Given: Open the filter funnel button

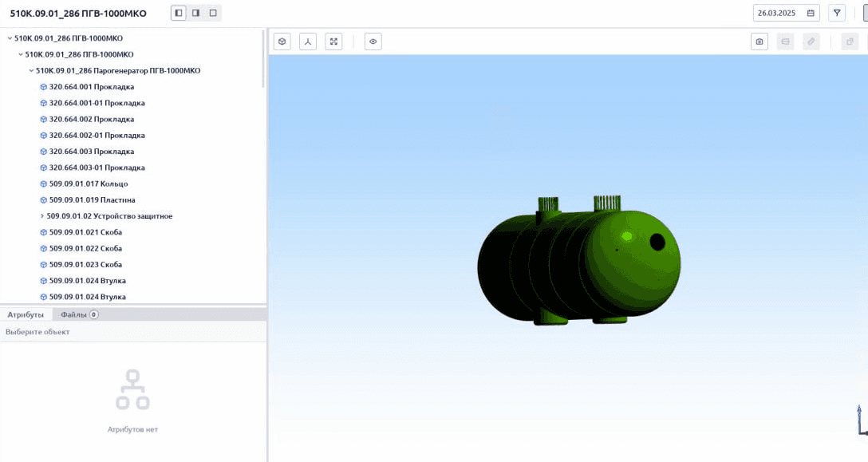Looking at the screenshot, I should [837, 13].
